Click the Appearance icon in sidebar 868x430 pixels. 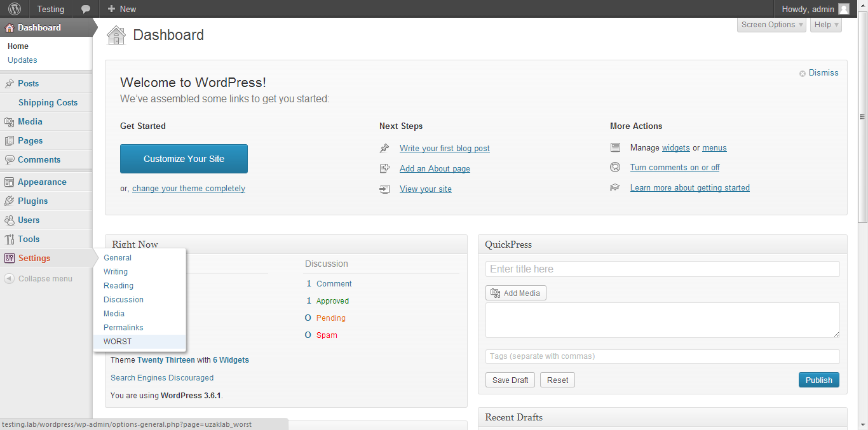[x=9, y=182]
